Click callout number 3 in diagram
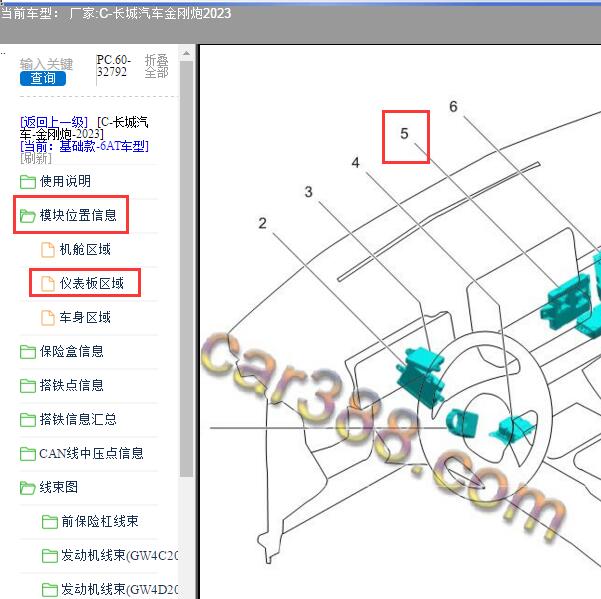This screenshot has height=599, width=601. click(309, 192)
